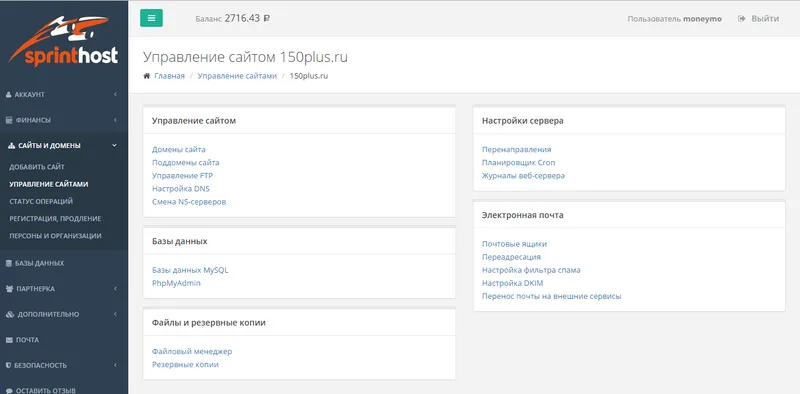Open Почта sidebar menu label

pos(27,340)
